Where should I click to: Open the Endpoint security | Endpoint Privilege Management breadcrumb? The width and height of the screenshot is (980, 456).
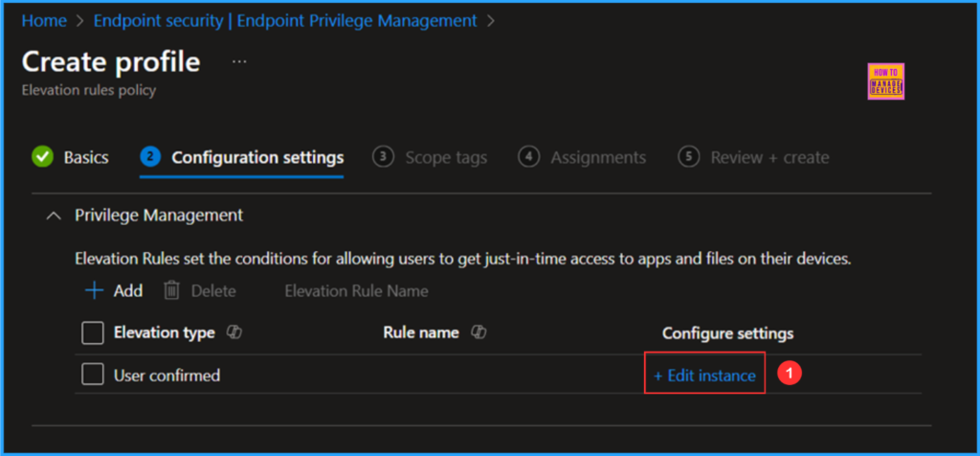[x=285, y=21]
